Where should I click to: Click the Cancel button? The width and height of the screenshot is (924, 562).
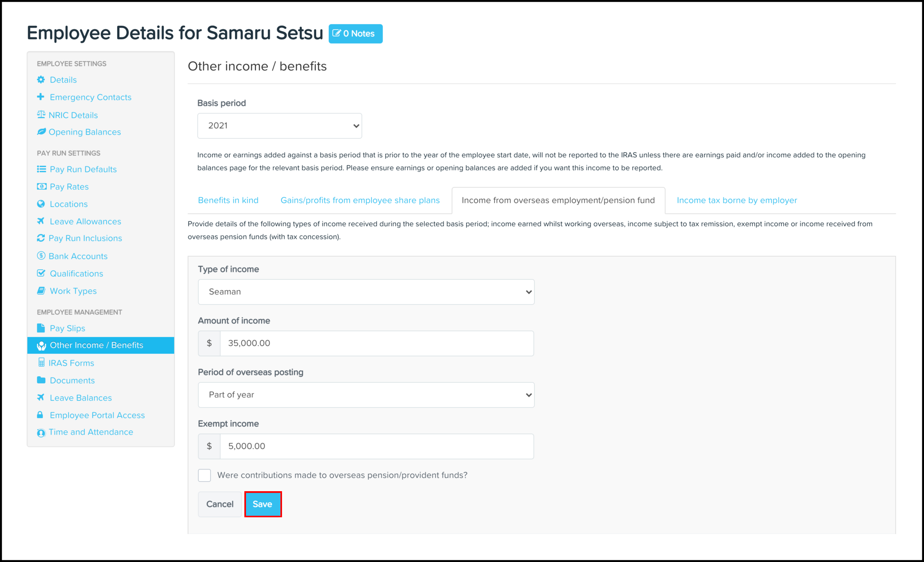220,504
